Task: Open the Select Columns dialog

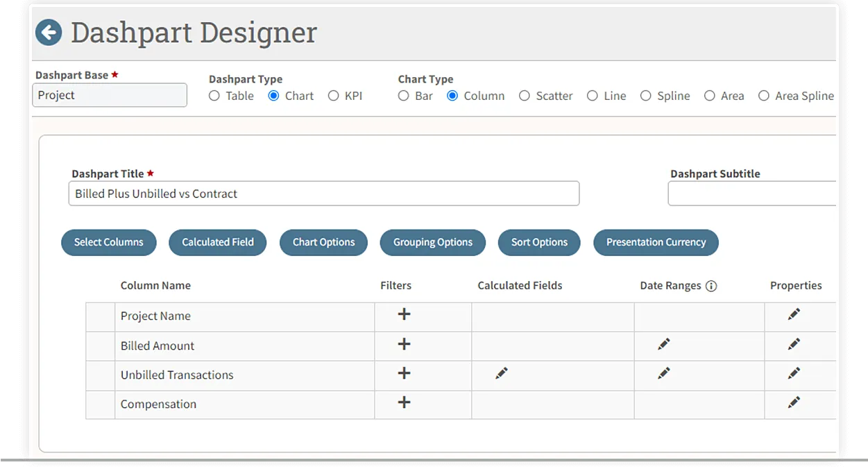Action: [x=109, y=242]
